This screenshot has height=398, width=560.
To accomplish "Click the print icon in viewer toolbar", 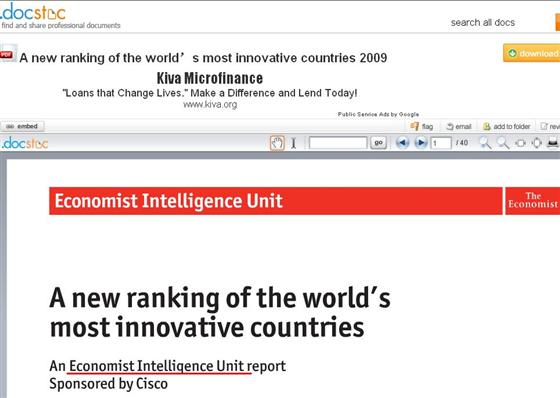I will pos(553,143).
